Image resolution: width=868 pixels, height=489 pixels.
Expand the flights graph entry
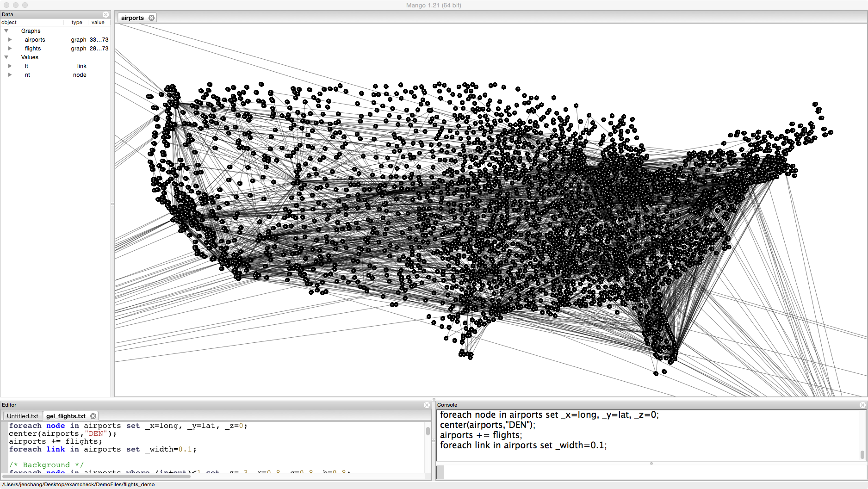click(10, 49)
